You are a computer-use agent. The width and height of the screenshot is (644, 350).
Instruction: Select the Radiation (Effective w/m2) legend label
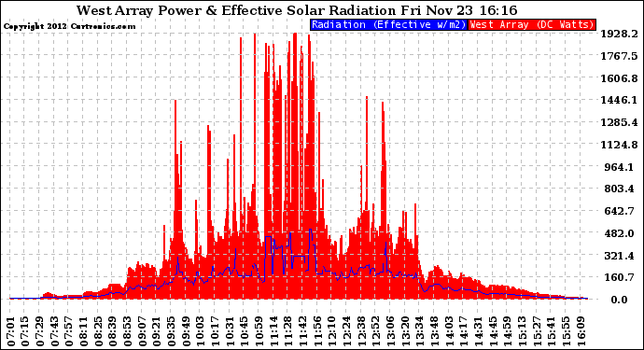[x=388, y=24]
